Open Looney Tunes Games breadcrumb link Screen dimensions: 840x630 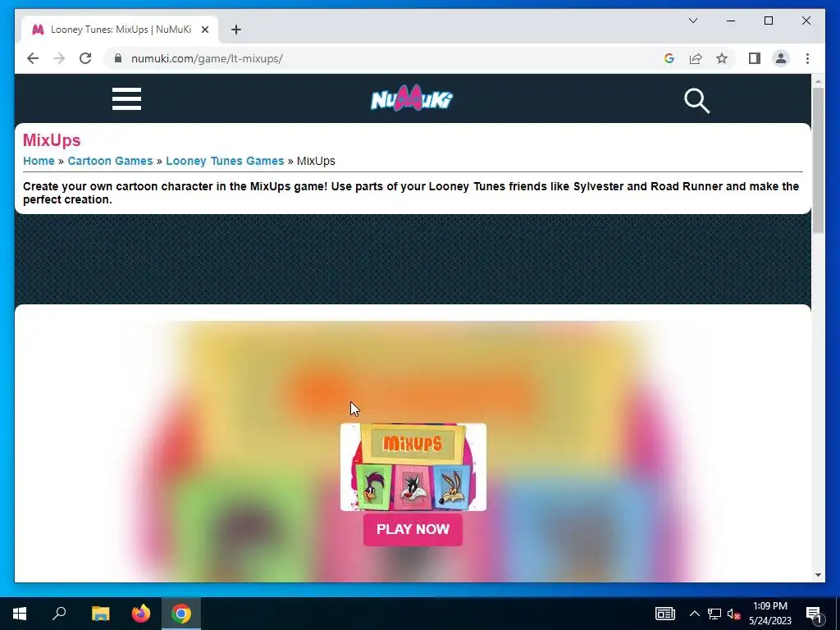point(225,161)
